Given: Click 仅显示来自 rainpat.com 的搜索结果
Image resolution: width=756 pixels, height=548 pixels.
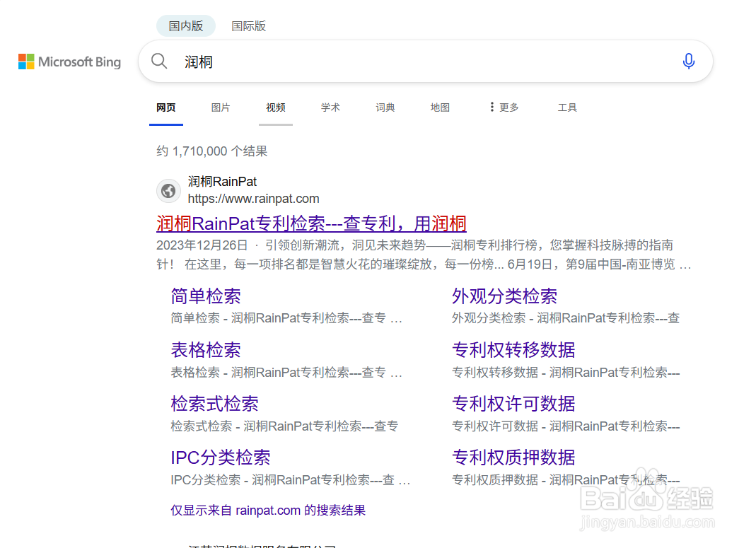Looking at the screenshot, I should (268, 511).
